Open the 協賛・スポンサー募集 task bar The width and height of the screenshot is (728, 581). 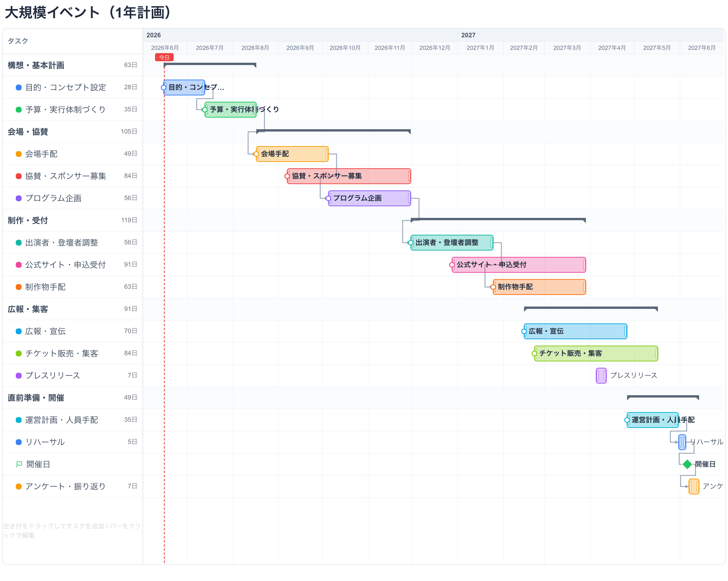coord(349,176)
